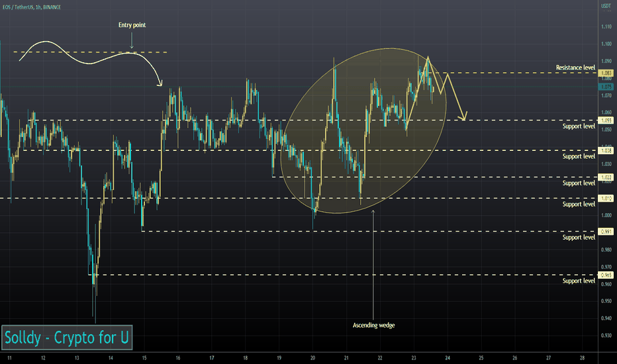Click the 0.950 price axis tick
617x364 pixels.
click(606, 301)
